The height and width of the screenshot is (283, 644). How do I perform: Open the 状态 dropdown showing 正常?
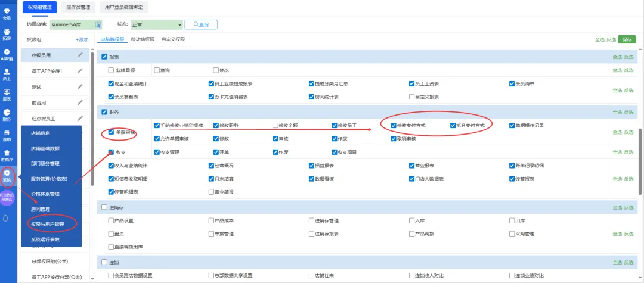(156, 24)
